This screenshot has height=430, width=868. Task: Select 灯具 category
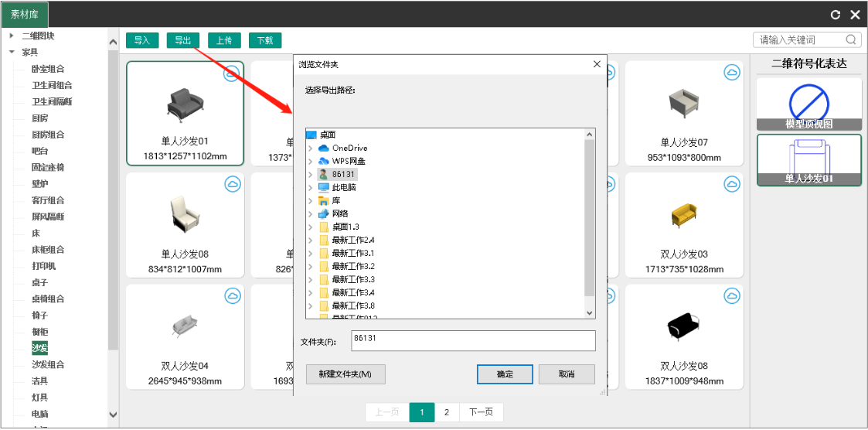point(40,398)
